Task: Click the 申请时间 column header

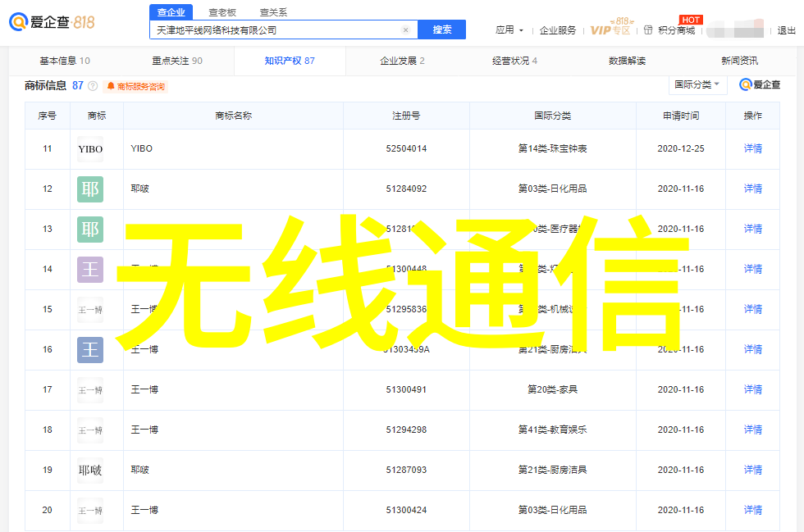Action: (x=680, y=116)
